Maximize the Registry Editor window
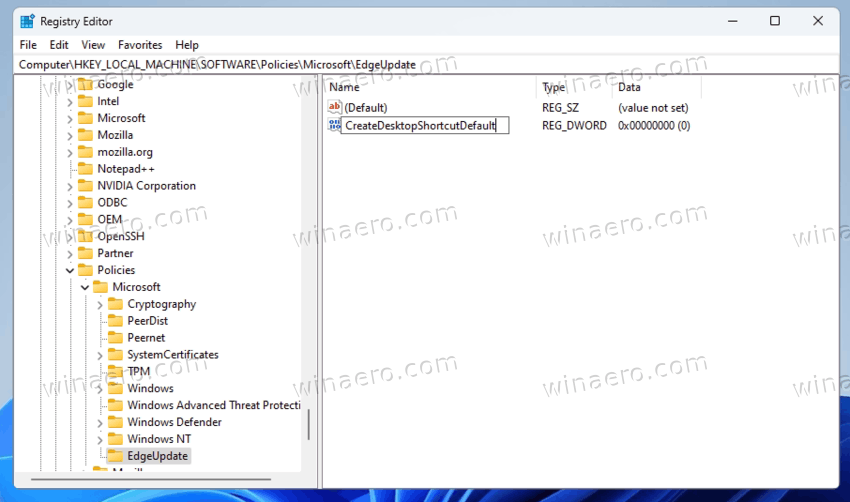The image size is (850, 502). [775, 21]
